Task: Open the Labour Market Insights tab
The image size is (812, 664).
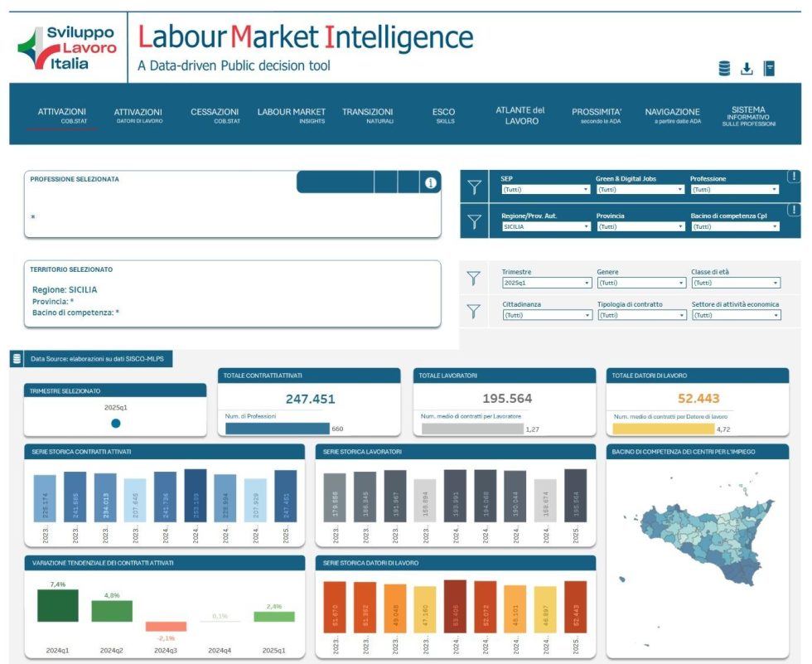Action: pyautogui.click(x=291, y=115)
